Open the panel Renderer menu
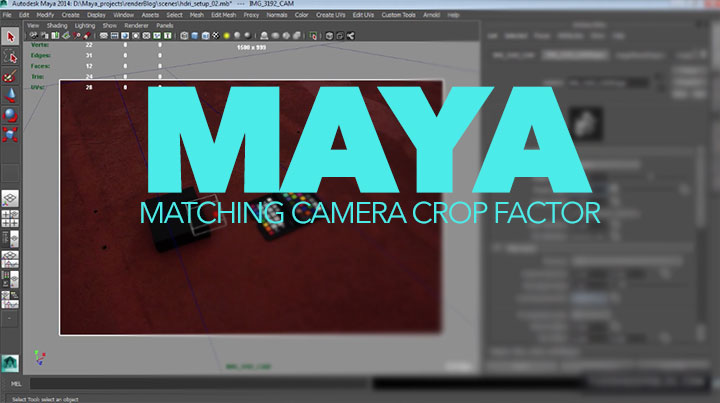The height and width of the screenshot is (403, 720). coord(136,26)
